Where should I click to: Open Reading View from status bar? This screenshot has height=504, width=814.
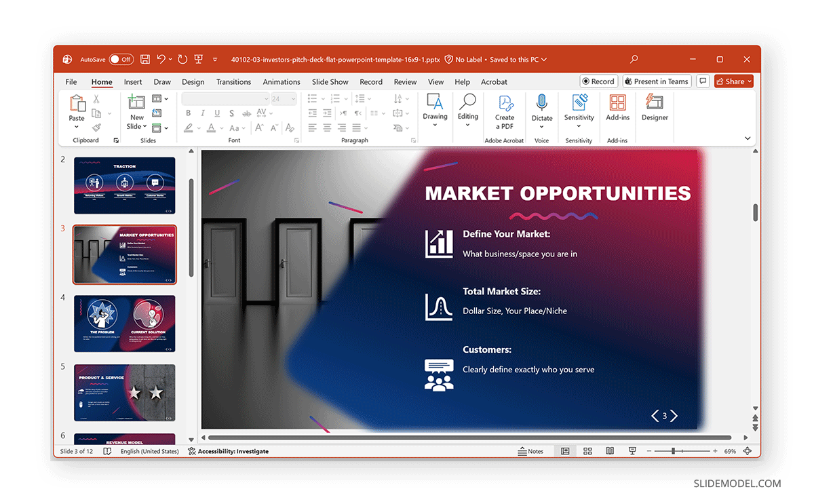[610, 451]
